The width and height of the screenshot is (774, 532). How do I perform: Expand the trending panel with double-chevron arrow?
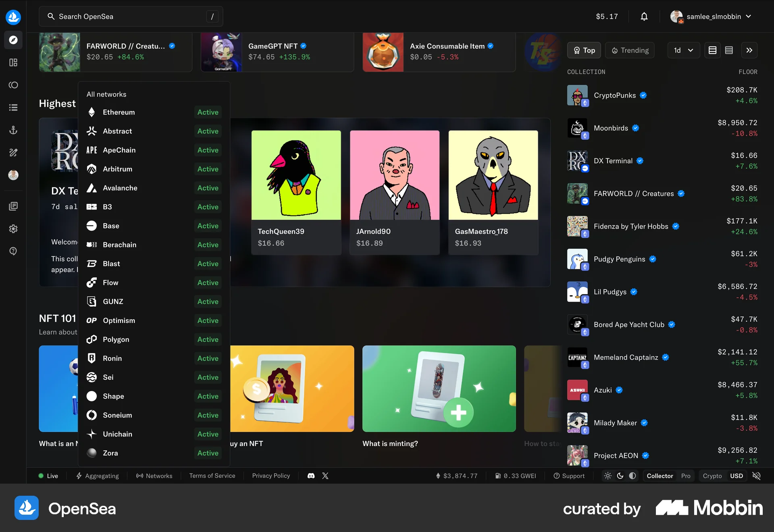pos(749,50)
